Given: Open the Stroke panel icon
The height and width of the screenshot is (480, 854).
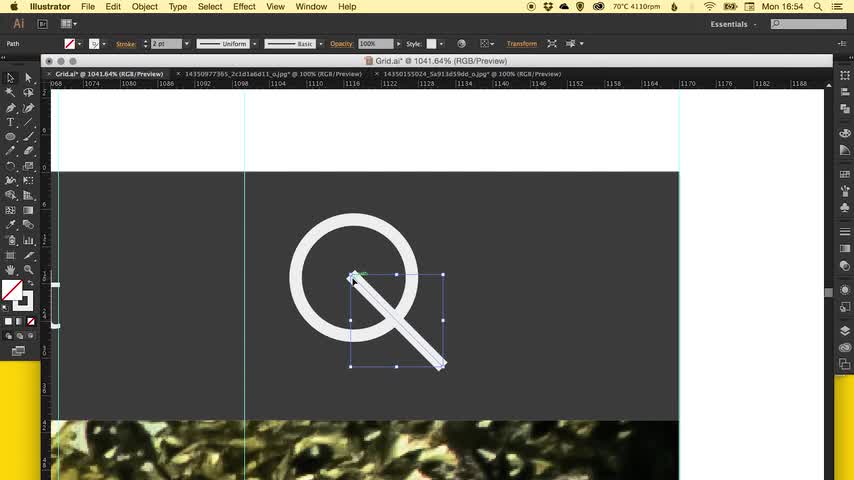Looking at the screenshot, I should [x=845, y=232].
